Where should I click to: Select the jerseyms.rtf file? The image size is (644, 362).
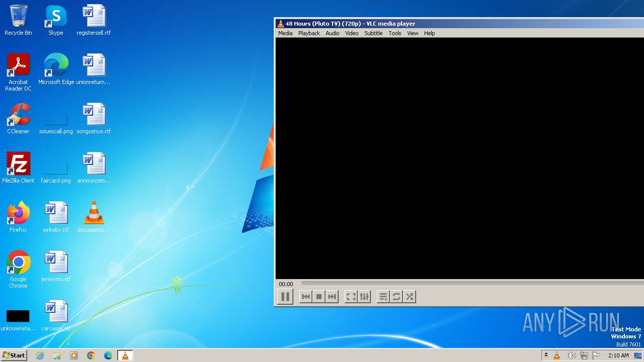click(56, 266)
